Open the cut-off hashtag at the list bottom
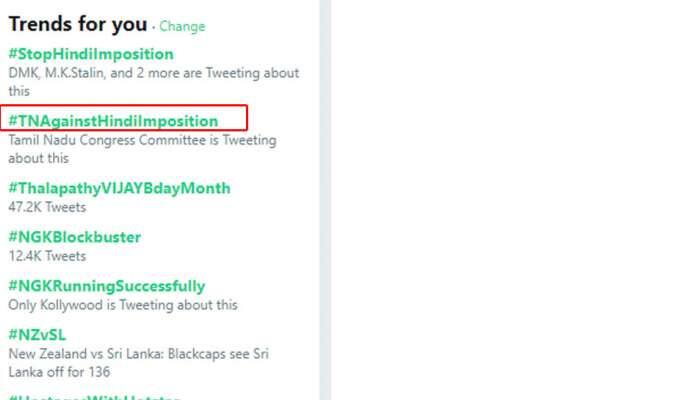The width and height of the screenshot is (700, 400). coord(93,396)
